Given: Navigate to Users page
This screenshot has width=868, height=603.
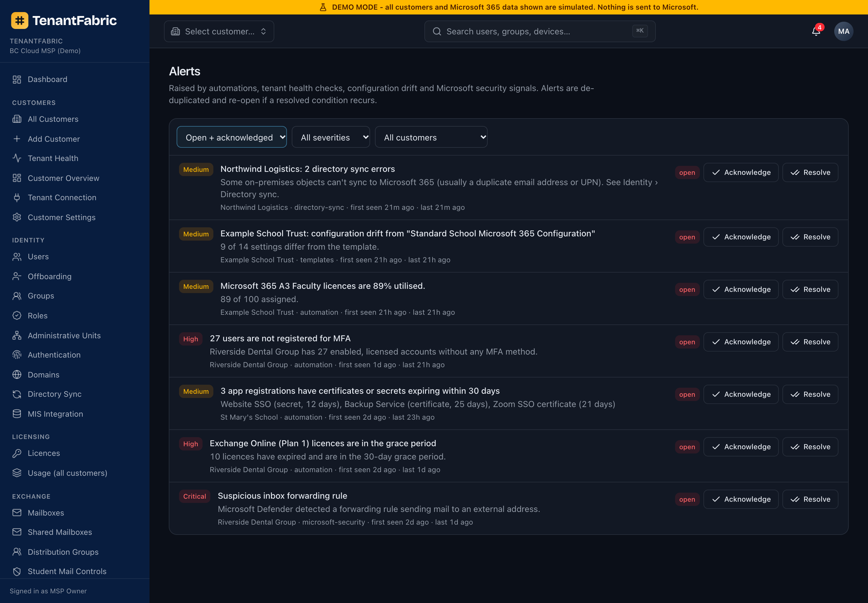Looking at the screenshot, I should [x=38, y=257].
